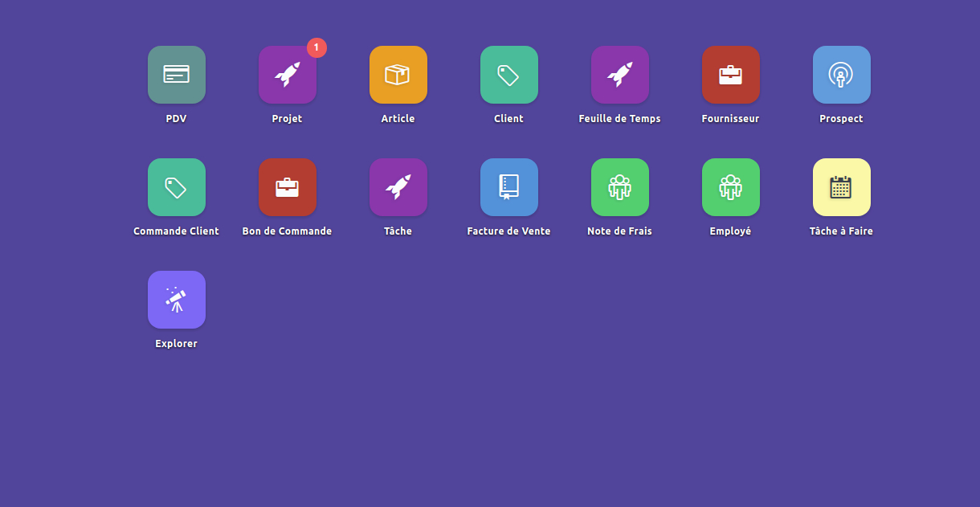Open the Commande Client tag icon
The height and width of the screenshot is (507, 980).
click(177, 187)
